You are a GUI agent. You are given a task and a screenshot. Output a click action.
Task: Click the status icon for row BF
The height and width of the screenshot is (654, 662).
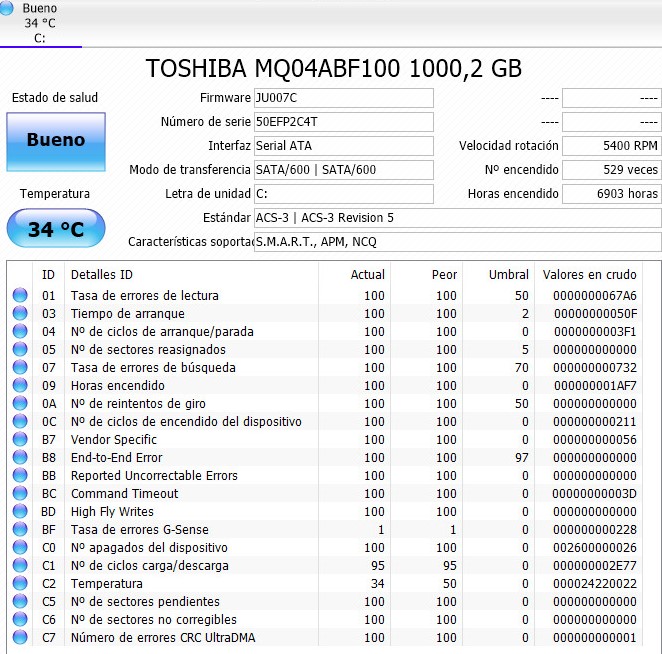20,529
